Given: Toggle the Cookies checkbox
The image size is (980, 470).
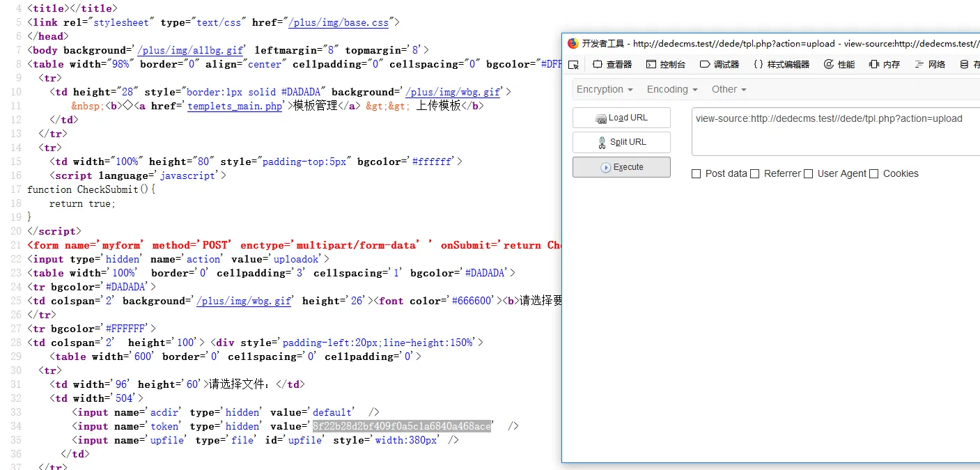Looking at the screenshot, I should pyautogui.click(x=874, y=174).
